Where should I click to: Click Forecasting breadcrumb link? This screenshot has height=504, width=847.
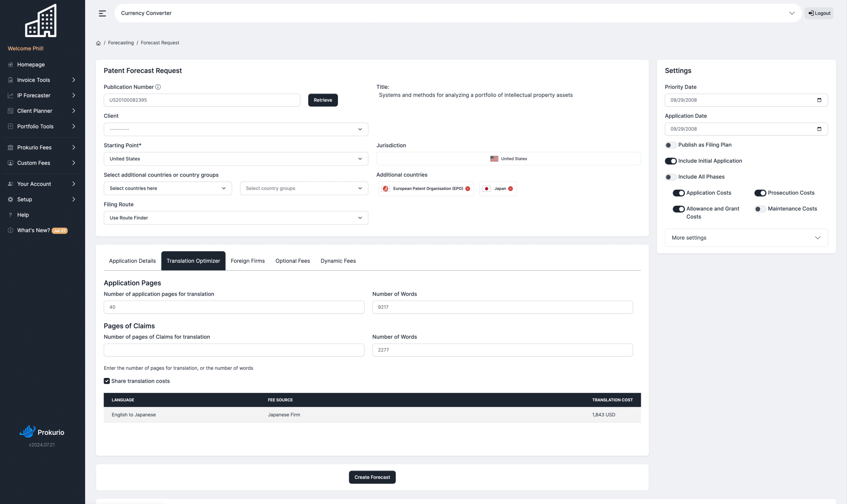(x=121, y=43)
